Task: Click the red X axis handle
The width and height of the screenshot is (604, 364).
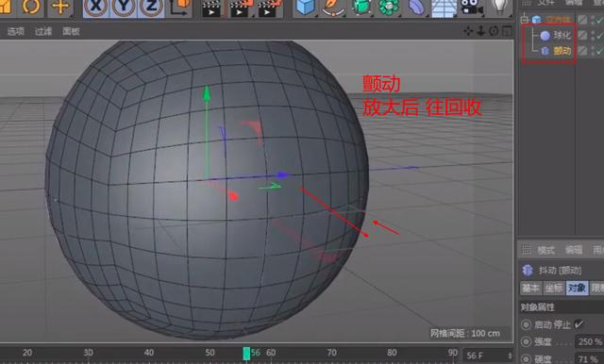Action: [233, 196]
